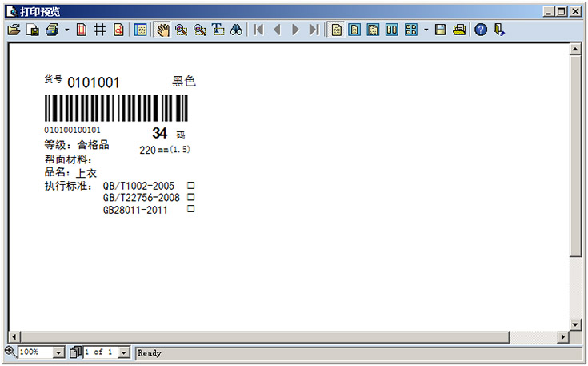Save the report with floppy disk icon

(441, 30)
